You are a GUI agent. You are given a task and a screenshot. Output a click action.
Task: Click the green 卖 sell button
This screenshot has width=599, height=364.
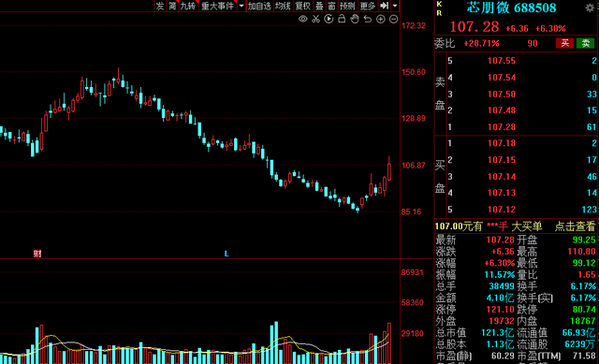click(585, 43)
